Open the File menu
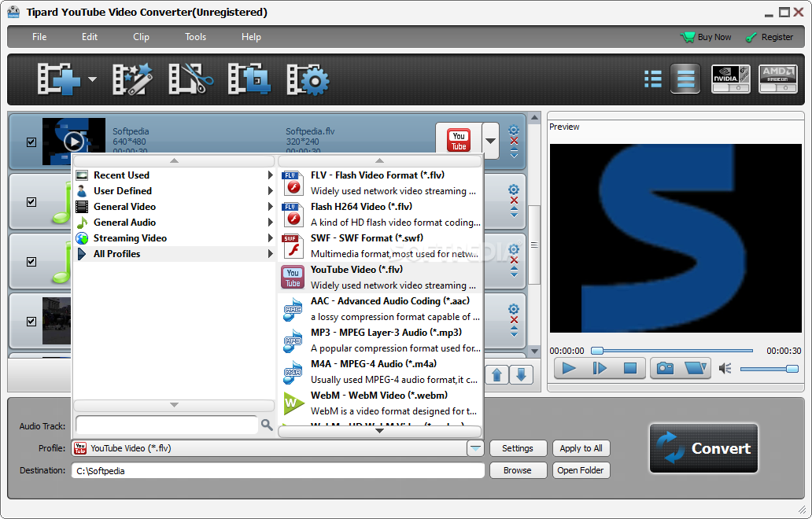812x519 pixels. tap(39, 37)
